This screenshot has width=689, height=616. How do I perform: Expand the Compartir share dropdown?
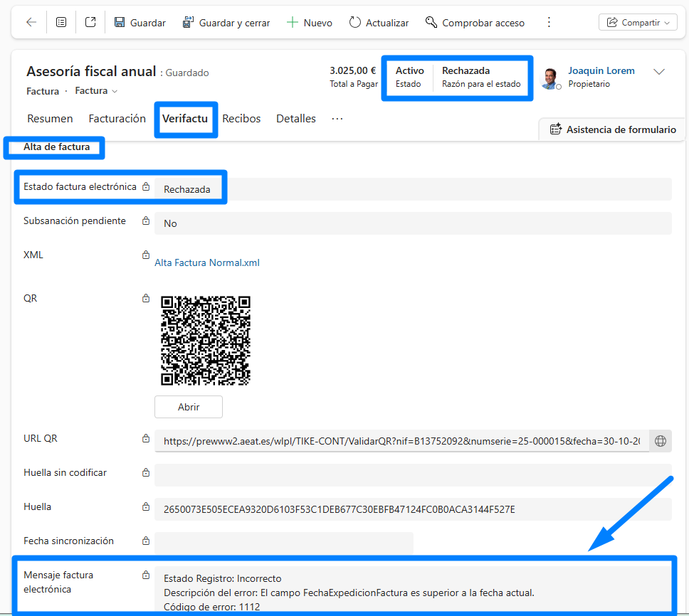point(637,23)
